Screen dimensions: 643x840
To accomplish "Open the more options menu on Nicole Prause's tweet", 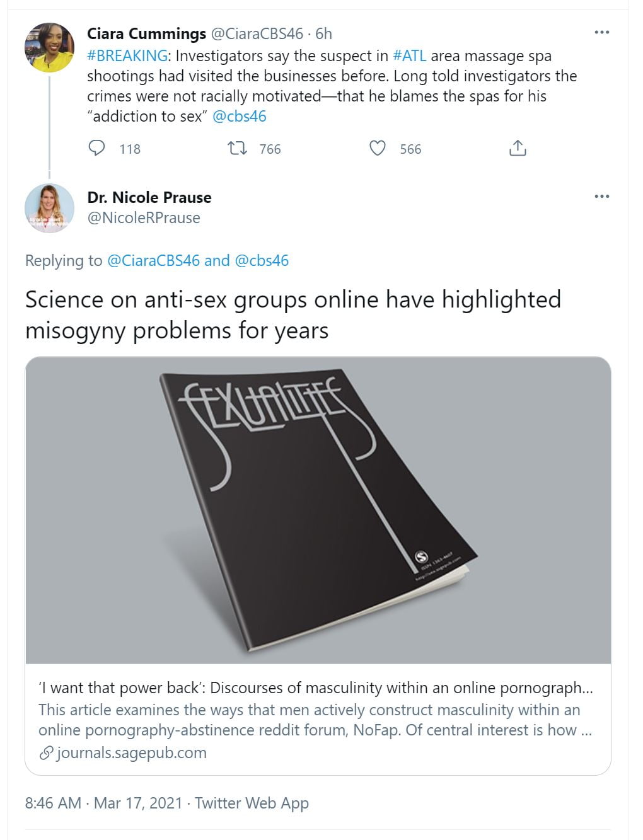I will 601,196.
